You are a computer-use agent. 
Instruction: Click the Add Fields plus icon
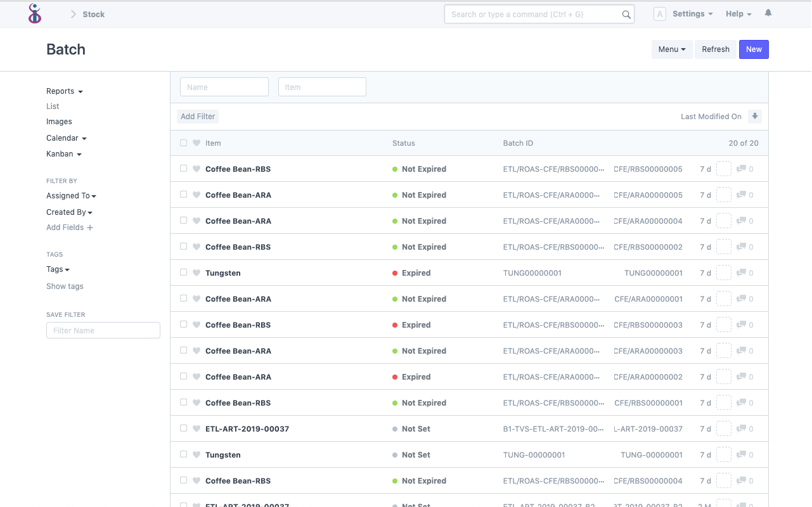(92, 227)
